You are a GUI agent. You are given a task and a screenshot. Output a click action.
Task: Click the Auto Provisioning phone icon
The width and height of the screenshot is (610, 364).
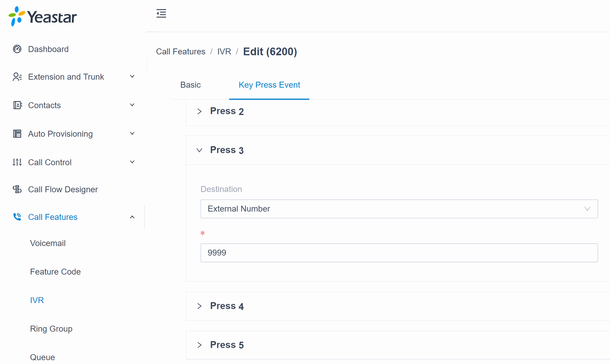pos(17,134)
